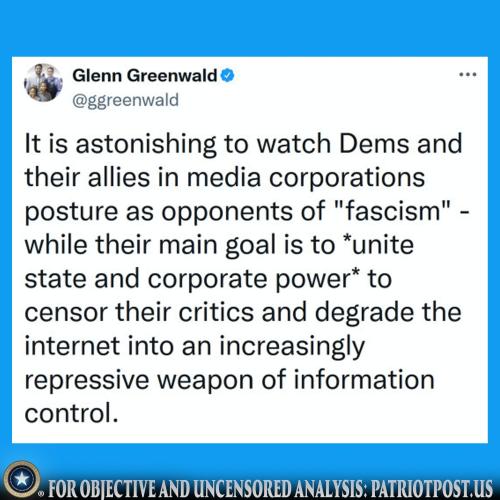Open Glenn Greenwald's profile picture
Image resolution: width=500 pixels, height=500 pixels.
click(43, 83)
